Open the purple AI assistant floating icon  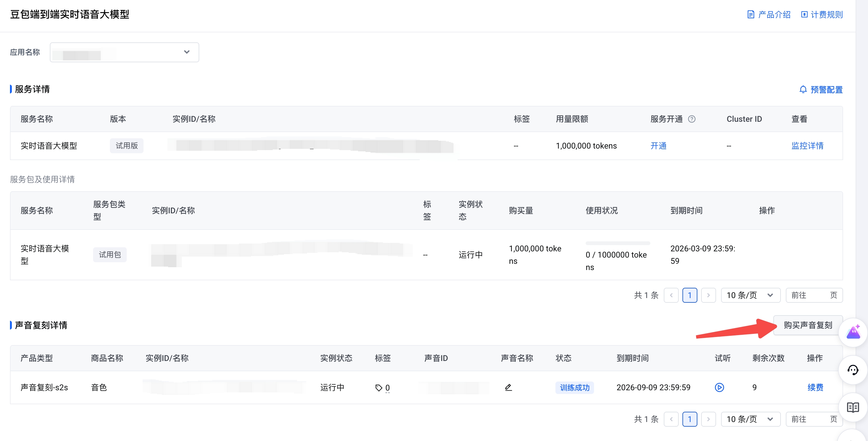coord(853,332)
